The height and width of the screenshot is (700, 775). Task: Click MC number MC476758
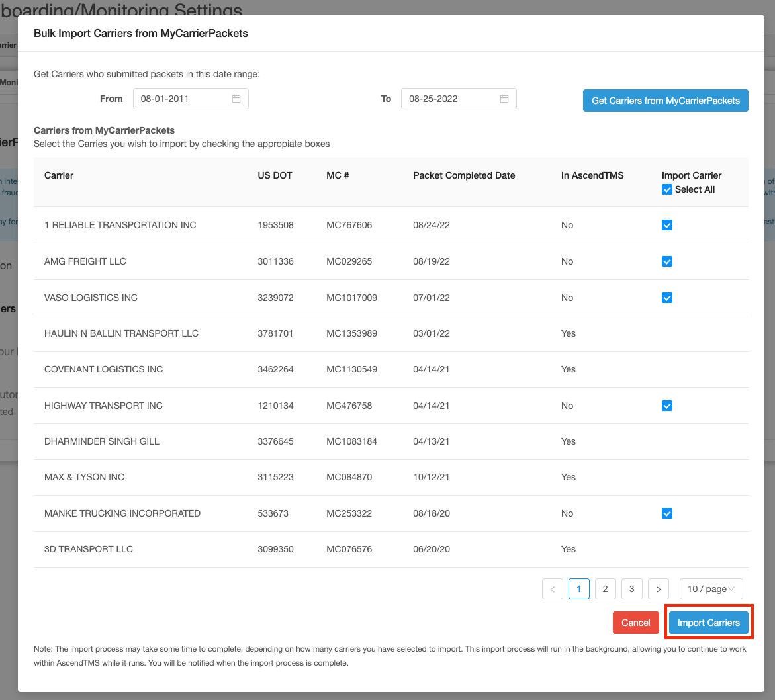pyautogui.click(x=349, y=406)
